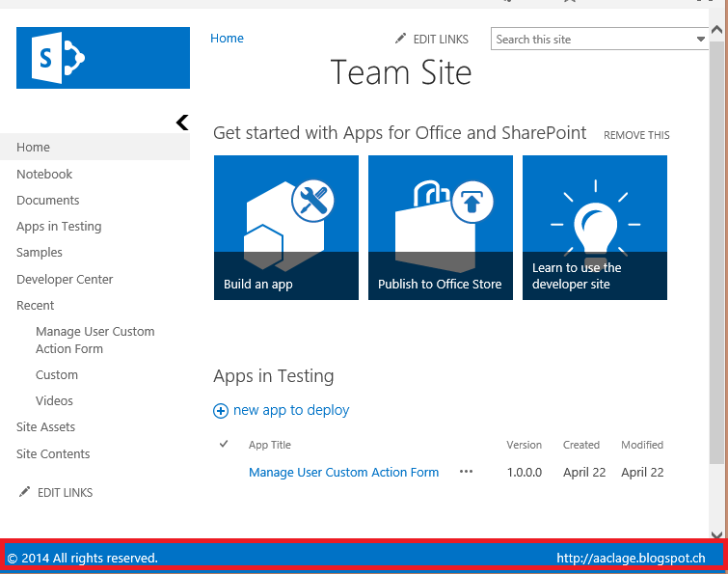
Task: Click the SharePoint logo image
Action: pyautogui.click(x=103, y=58)
